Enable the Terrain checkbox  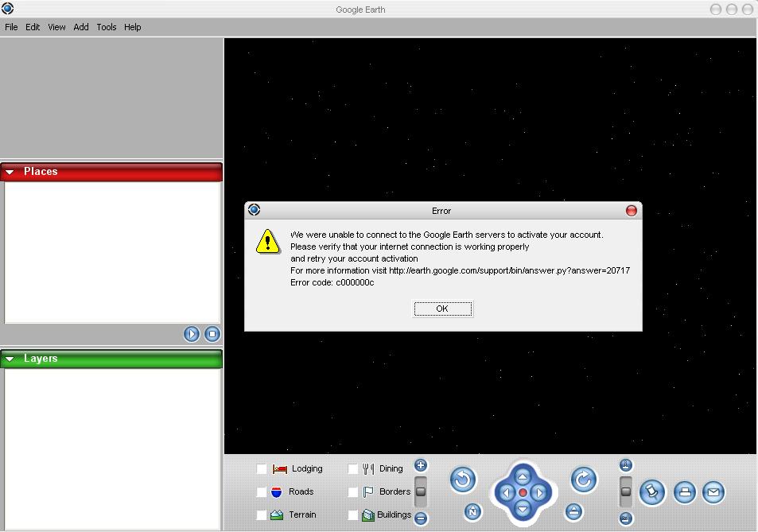(x=262, y=515)
